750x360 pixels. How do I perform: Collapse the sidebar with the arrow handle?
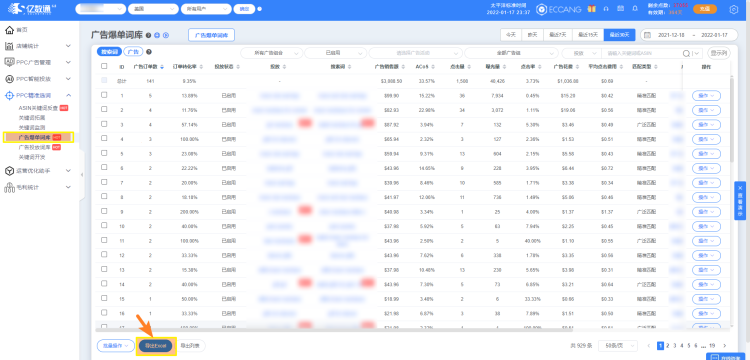82,175
